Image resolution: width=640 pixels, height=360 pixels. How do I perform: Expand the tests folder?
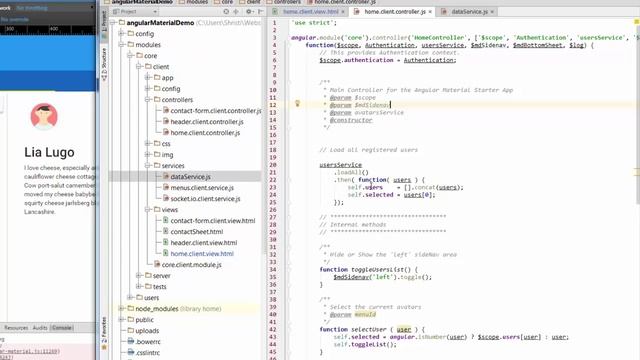(139, 287)
